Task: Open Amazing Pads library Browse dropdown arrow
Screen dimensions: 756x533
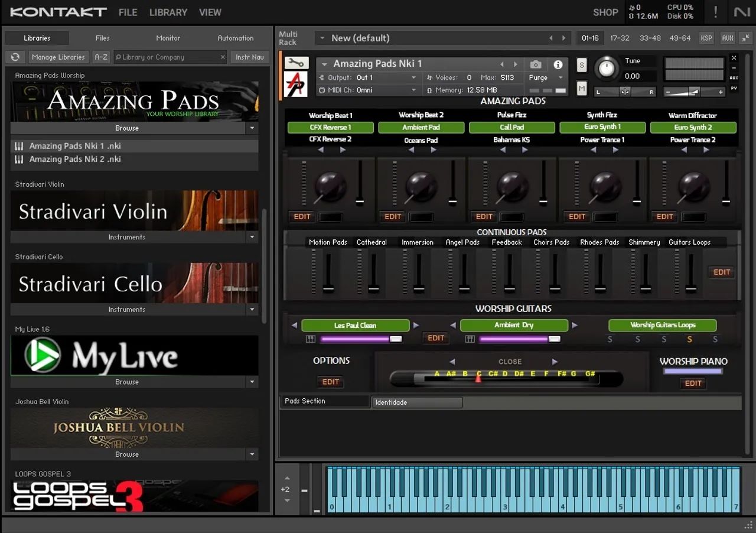Action: click(252, 128)
